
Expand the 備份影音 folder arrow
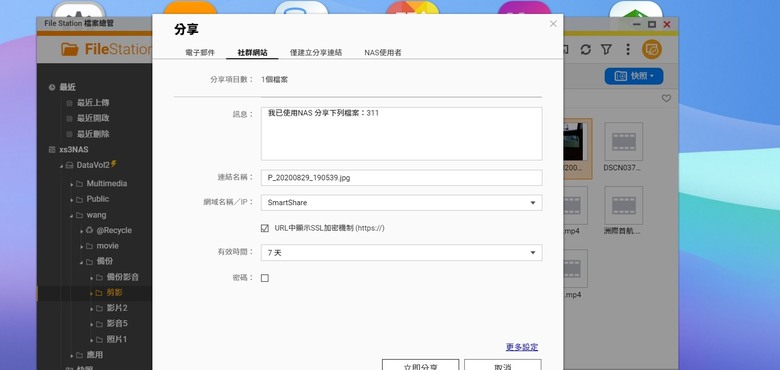tap(92, 278)
